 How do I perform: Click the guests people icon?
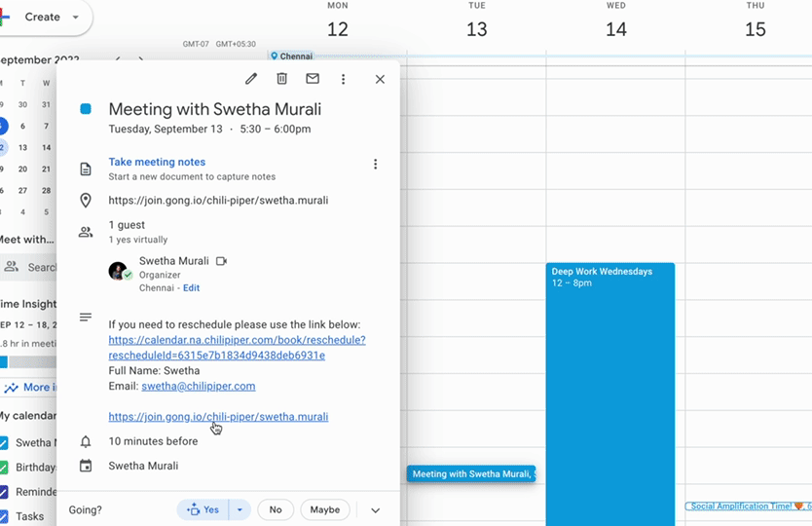[x=86, y=232]
